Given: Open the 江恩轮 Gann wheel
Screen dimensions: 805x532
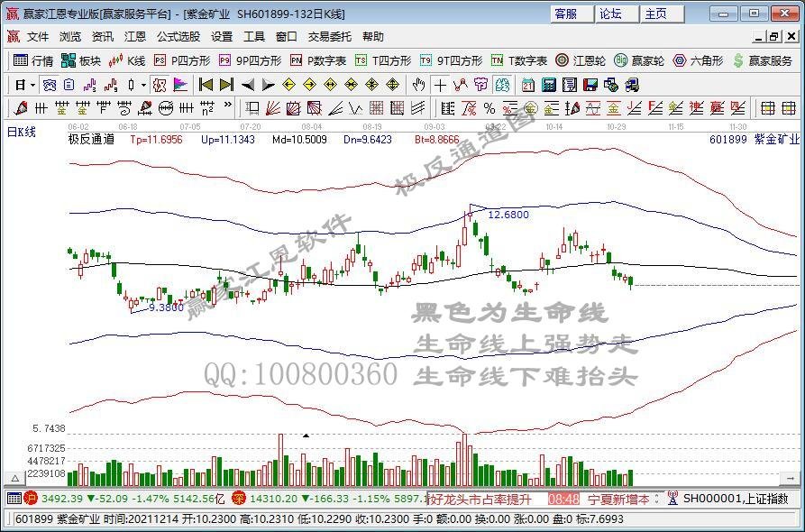Looking at the screenshot, I should (x=581, y=61).
